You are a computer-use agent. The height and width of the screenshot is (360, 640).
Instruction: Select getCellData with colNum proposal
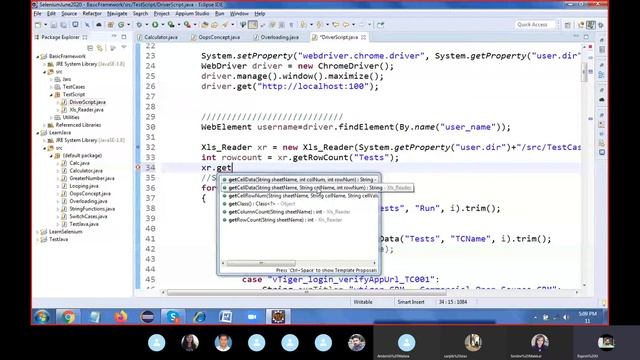(x=300, y=180)
